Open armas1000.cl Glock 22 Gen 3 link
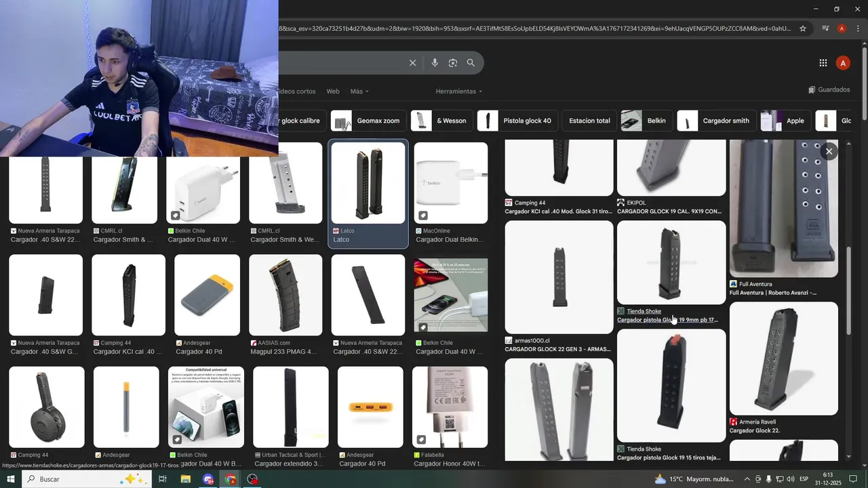Screen dimensions: 868x488 tap(559, 349)
